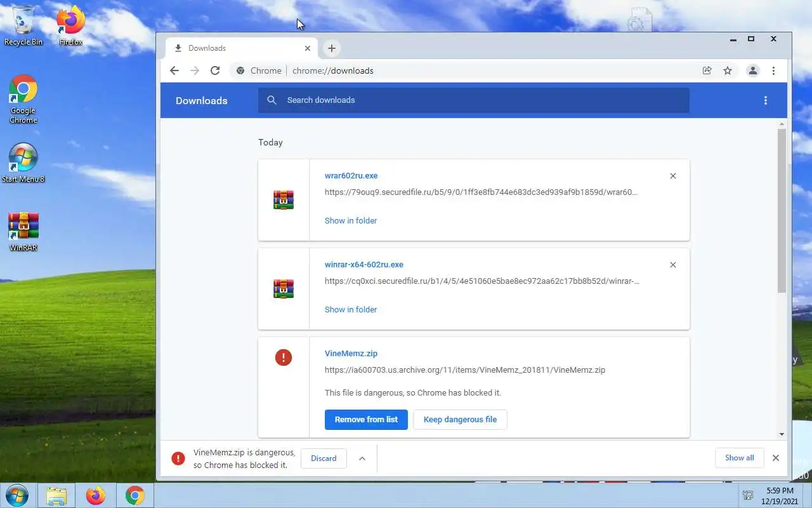
Task: Open a new tab with plus button
Action: [x=331, y=48]
